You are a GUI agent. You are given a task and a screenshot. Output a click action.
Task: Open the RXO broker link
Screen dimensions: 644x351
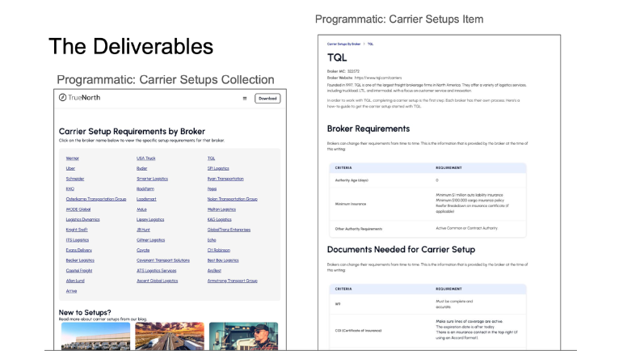click(x=69, y=189)
